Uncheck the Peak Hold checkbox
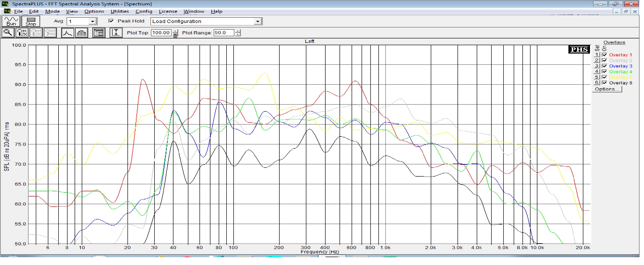This screenshot has width=644, height=265. click(x=111, y=21)
